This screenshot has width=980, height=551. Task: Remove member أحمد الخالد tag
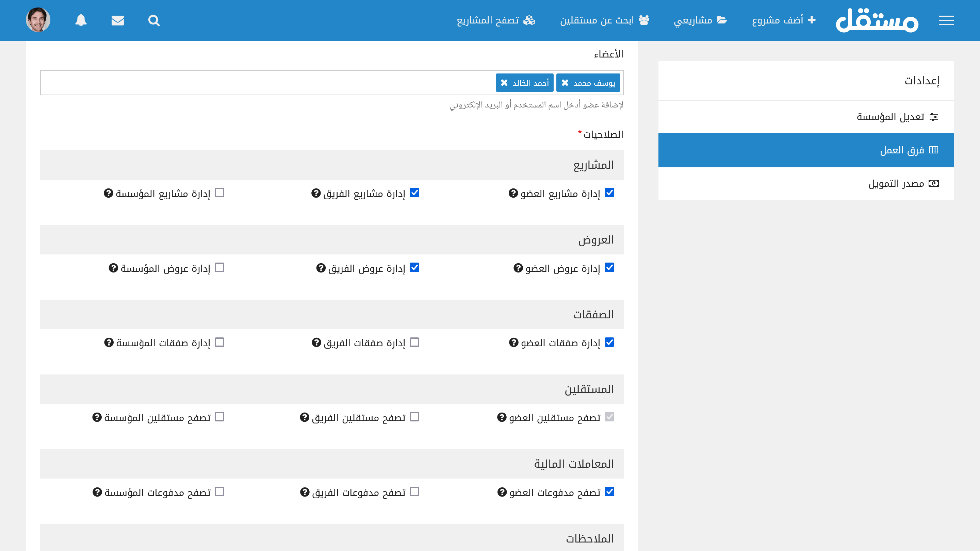coord(504,83)
